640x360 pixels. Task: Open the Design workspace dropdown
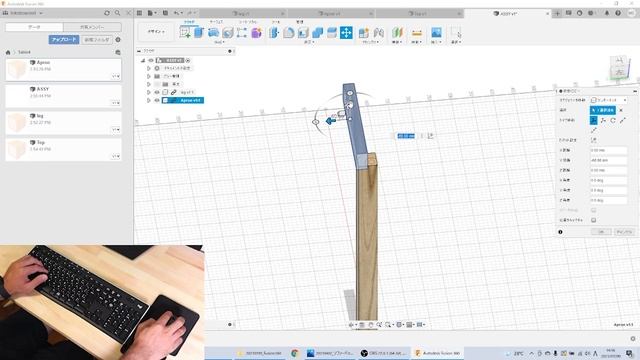156,32
